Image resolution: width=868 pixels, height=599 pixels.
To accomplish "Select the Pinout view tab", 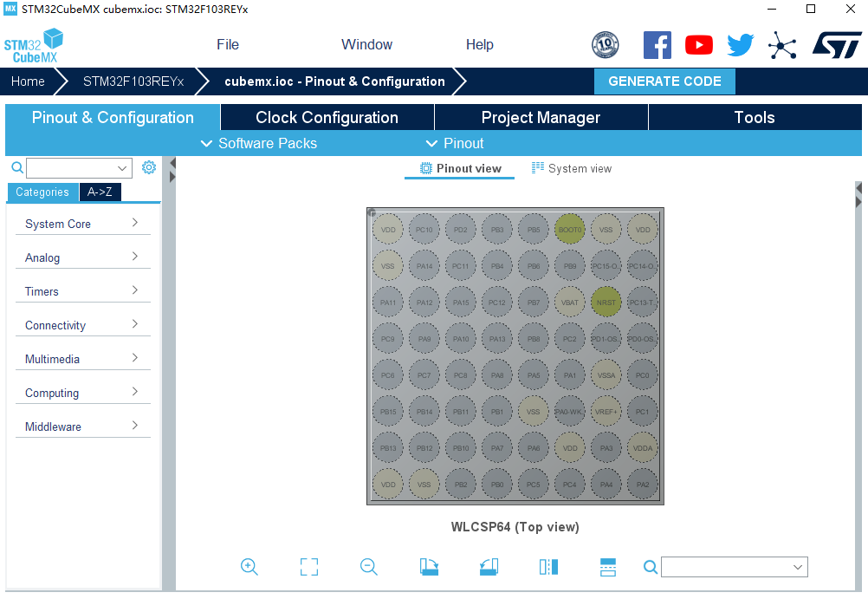I will coord(460,168).
